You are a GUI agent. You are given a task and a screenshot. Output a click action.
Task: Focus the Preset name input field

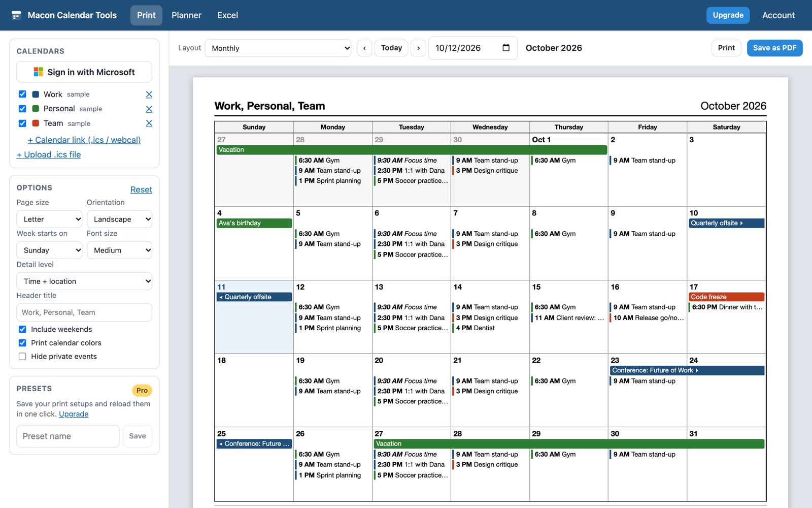pos(68,436)
